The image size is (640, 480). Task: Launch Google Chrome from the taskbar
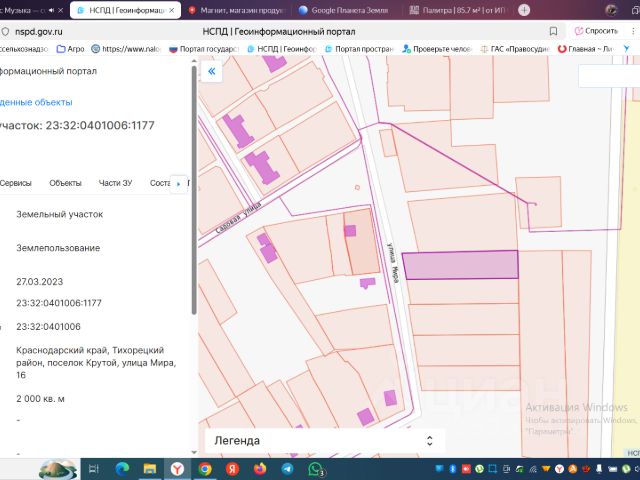pos(205,468)
